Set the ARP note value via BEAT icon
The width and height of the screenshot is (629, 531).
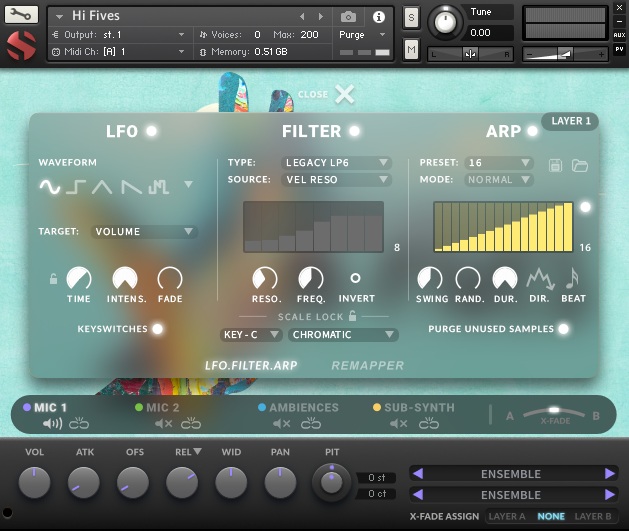572,278
